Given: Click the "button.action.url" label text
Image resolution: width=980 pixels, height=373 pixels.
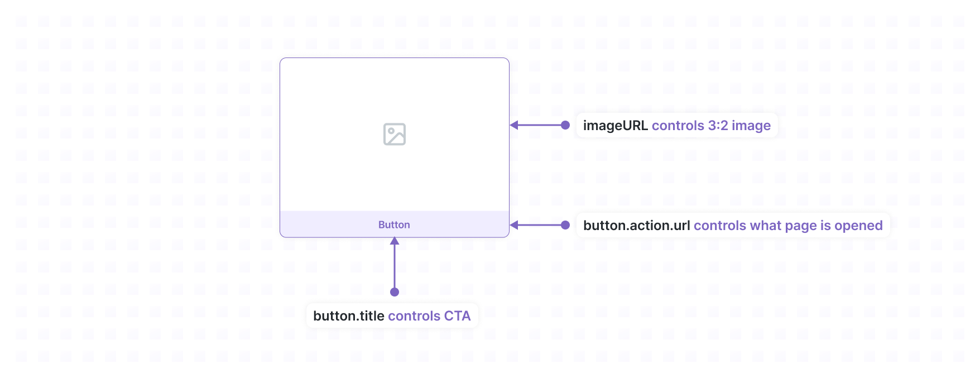Looking at the screenshot, I should click(636, 226).
